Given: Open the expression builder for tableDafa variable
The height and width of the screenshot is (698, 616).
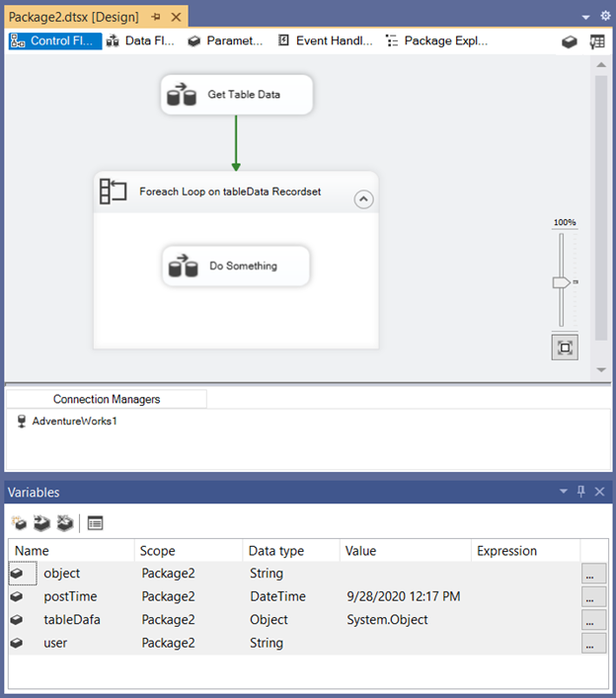Looking at the screenshot, I should coord(593,620).
